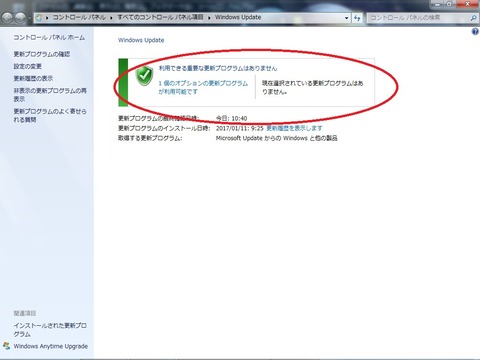This screenshot has height=360, width=480.
Task: Open インストールされた更新プログラム link
Action: tap(50, 330)
